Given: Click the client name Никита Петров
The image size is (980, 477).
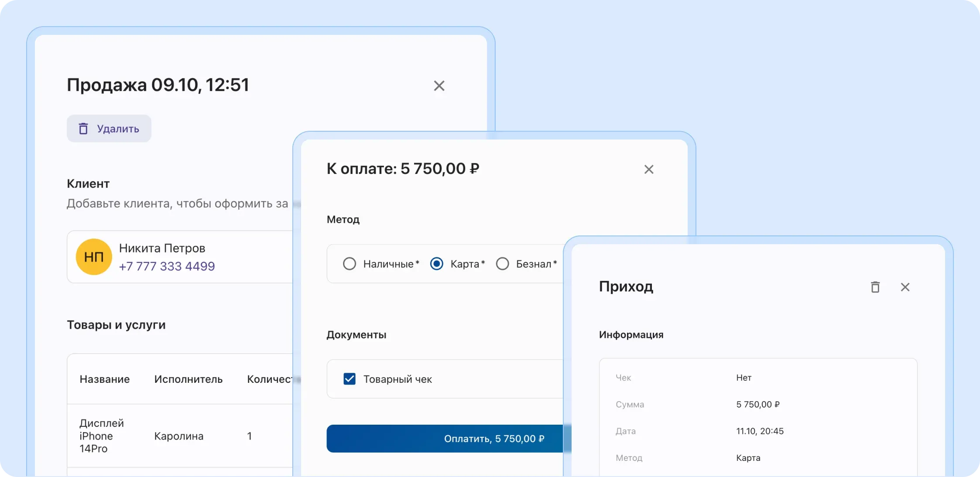Looking at the screenshot, I should [x=163, y=248].
